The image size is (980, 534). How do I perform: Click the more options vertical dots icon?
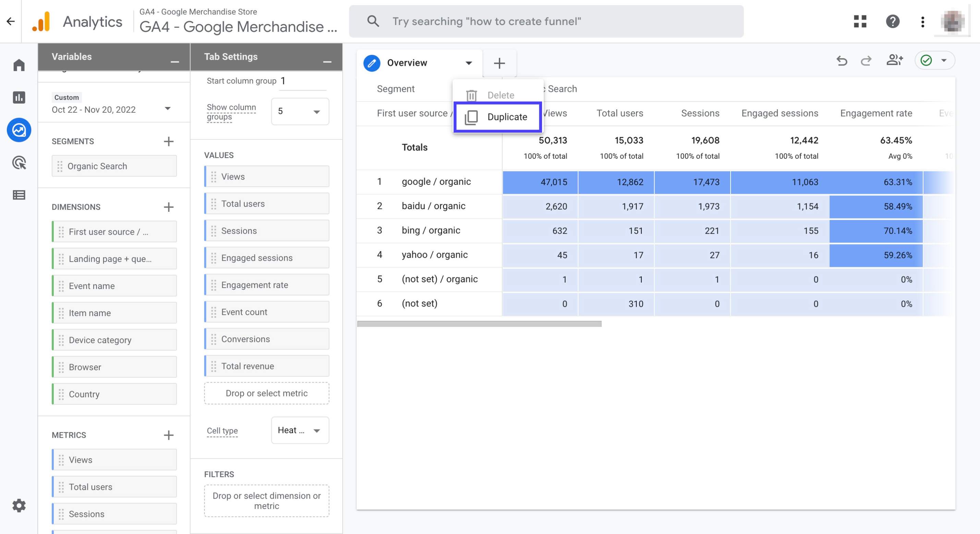922,21
